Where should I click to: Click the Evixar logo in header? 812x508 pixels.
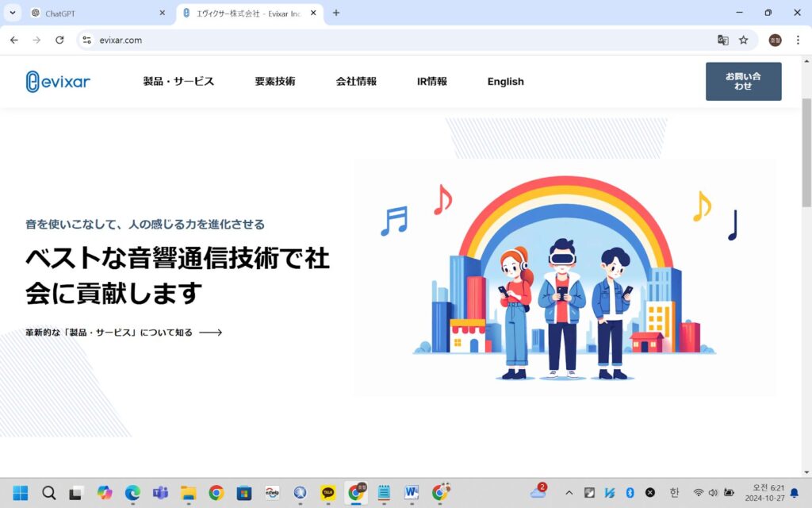[x=58, y=82]
